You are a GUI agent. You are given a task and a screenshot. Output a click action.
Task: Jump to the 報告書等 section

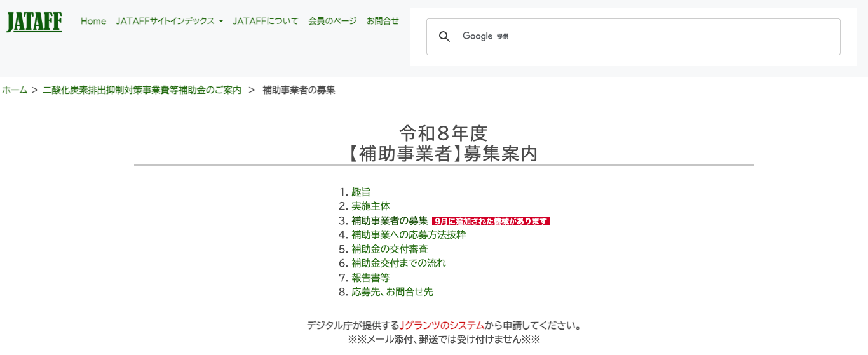click(370, 278)
